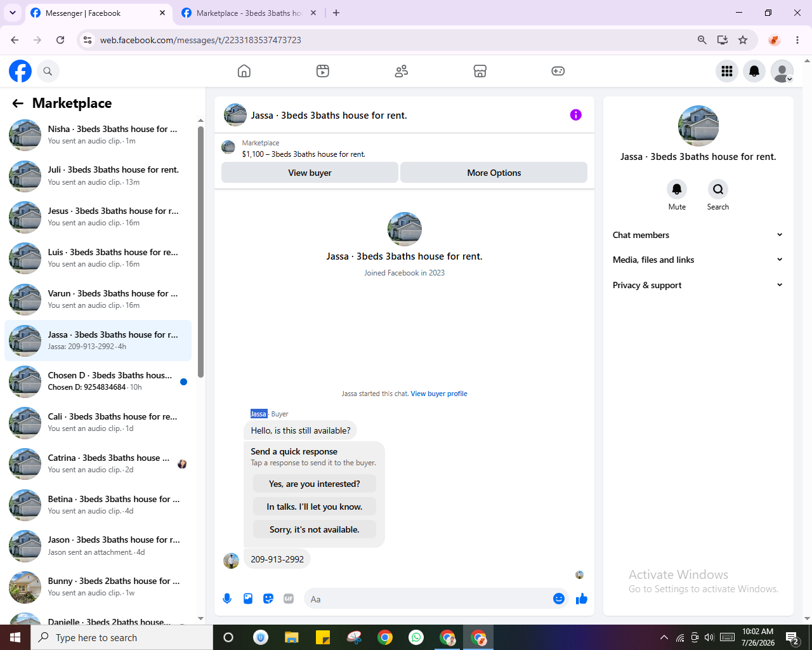Send quick response 'Yes, are you interested?'
812x650 pixels.
click(x=315, y=484)
